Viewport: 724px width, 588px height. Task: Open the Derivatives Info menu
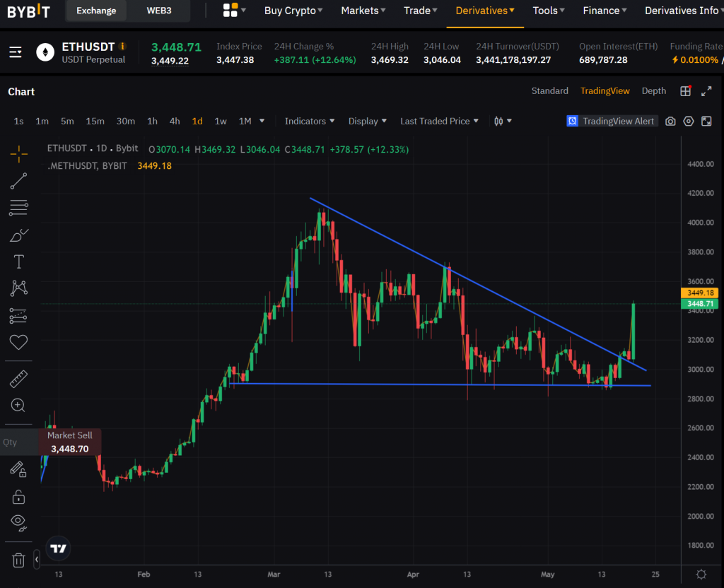pyautogui.click(x=684, y=11)
